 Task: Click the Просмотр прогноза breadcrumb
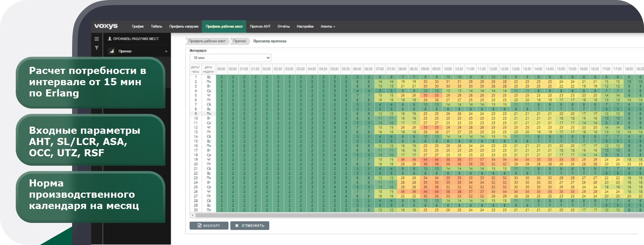click(270, 41)
